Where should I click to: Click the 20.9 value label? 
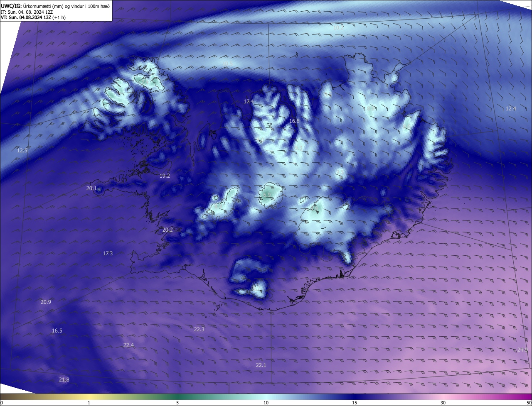tap(46, 302)
